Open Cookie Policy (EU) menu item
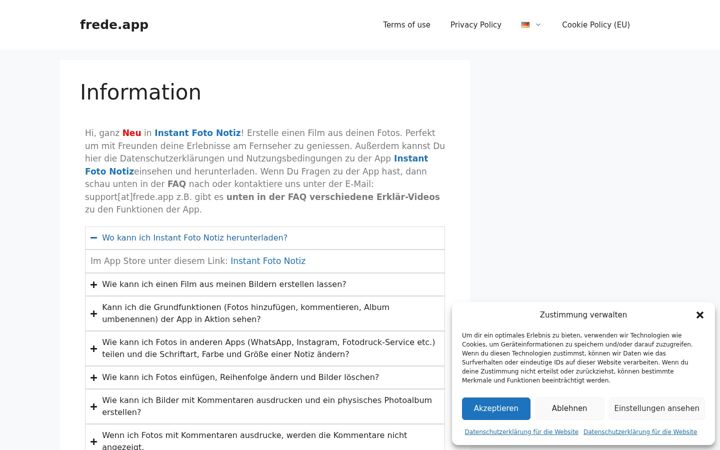 596,25
